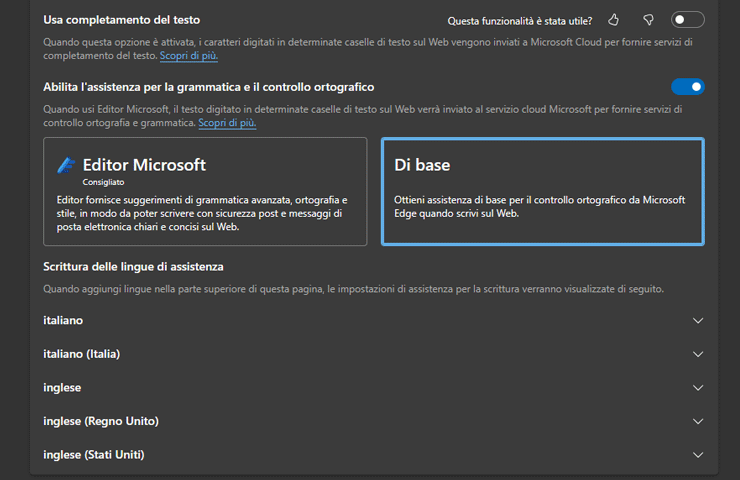Viewport: 740px width, 480px height.
Task: Expand the inglese language chevron
Action: 698,387
